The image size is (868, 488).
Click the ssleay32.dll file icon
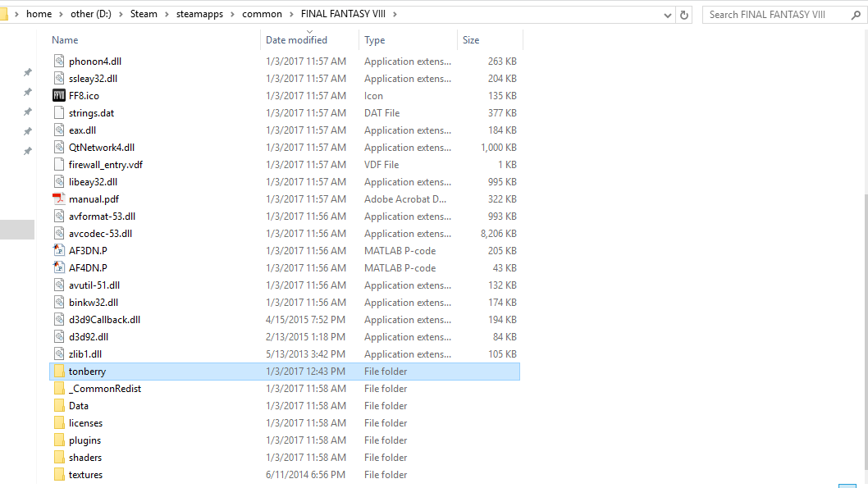tap(59, 78)
